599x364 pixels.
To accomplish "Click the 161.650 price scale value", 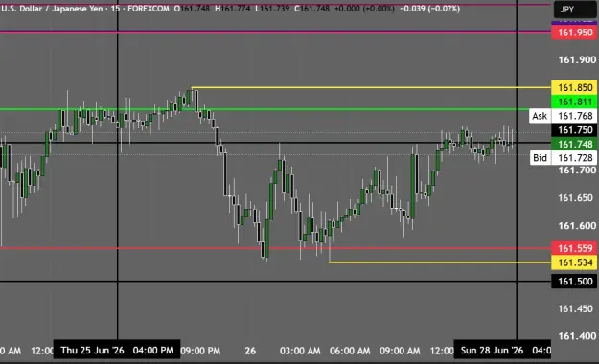I will 577,198.
